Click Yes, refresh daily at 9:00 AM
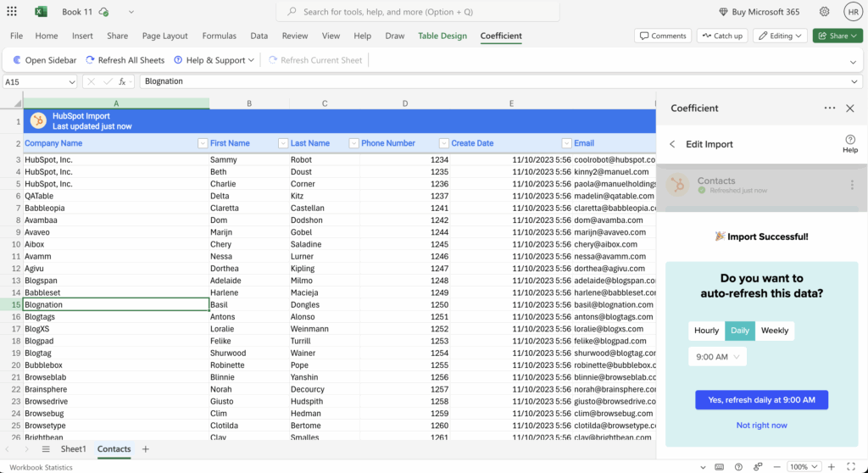Screen dimensions: 868x473 tap(762, 400)
